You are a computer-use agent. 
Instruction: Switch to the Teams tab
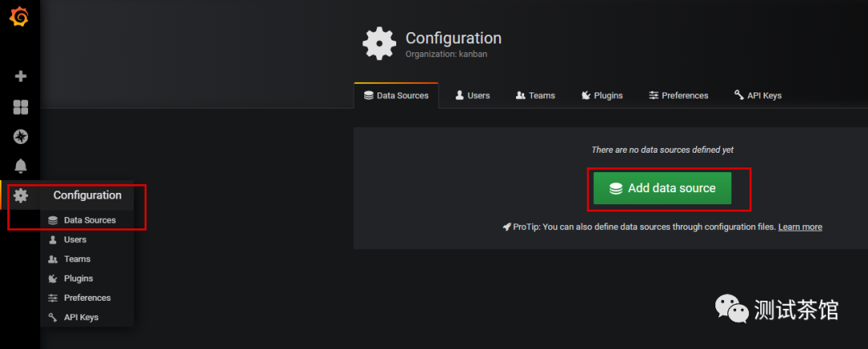(535, 95)
